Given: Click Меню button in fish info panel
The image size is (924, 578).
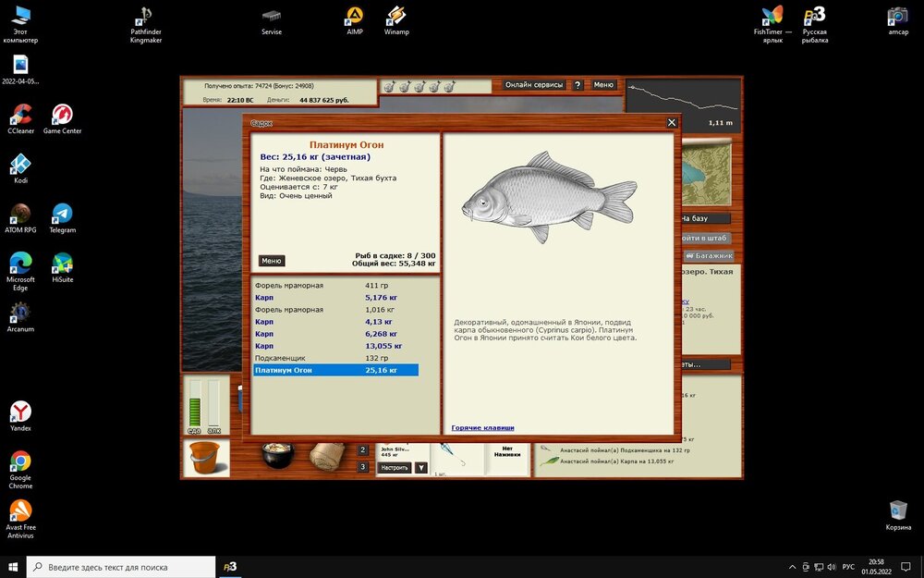Looking at the screenshot, I should [x=272, y=261].
